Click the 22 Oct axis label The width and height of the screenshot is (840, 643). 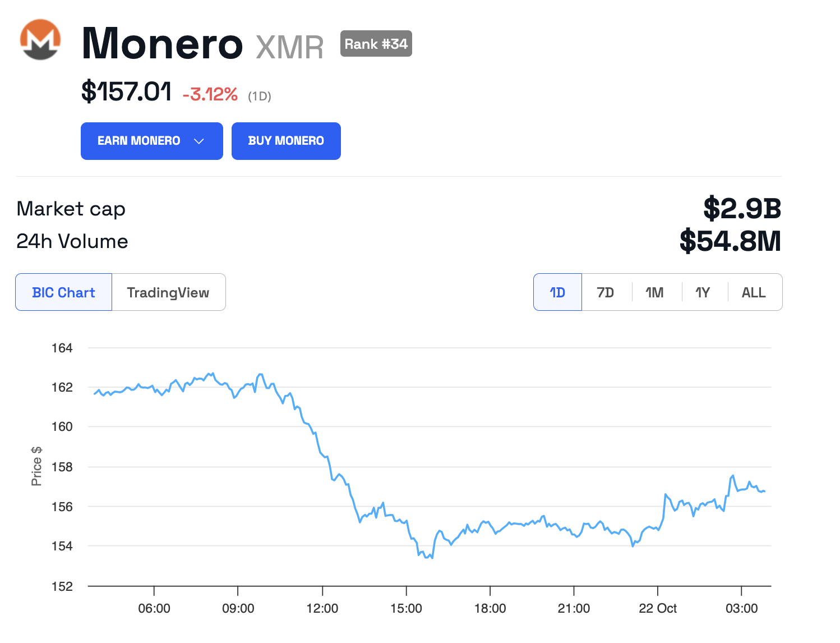658,608
